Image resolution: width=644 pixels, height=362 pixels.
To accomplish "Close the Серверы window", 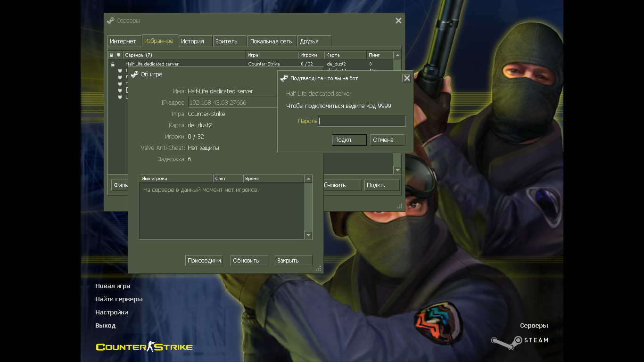I will pos(398,21).
